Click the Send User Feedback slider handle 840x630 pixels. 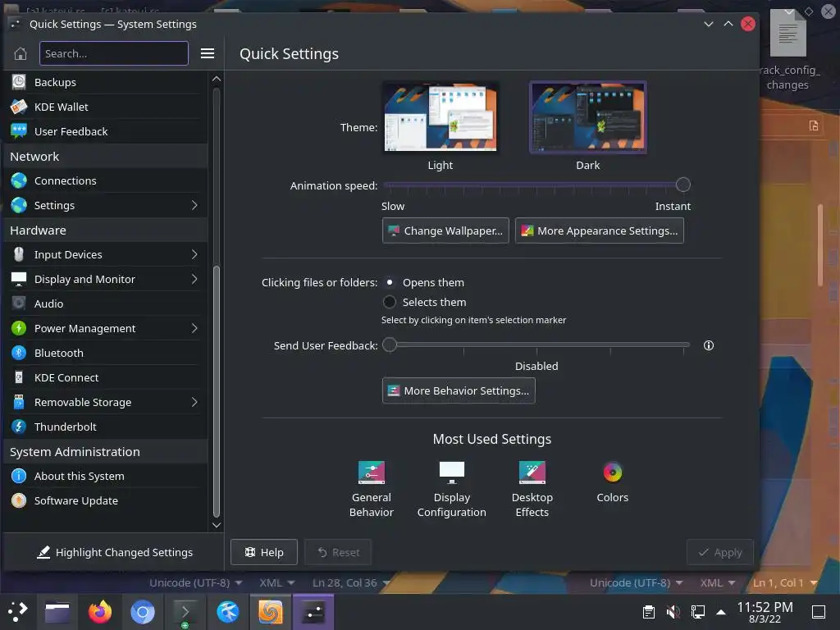[x=390, y=345]
